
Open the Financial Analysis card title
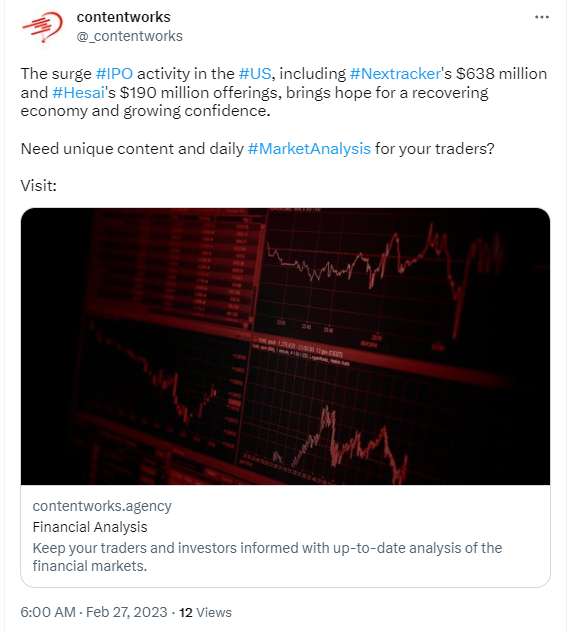pos(90,527)
